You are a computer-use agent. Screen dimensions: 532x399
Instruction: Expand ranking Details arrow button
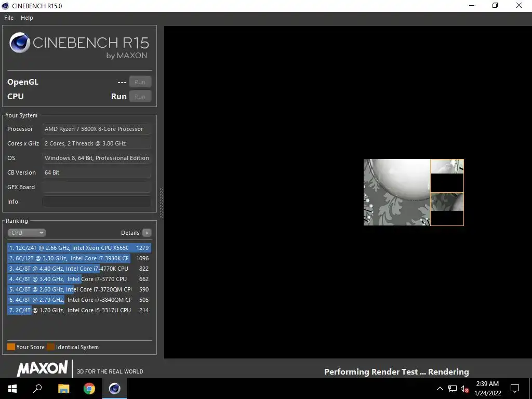tap(147, 233)
